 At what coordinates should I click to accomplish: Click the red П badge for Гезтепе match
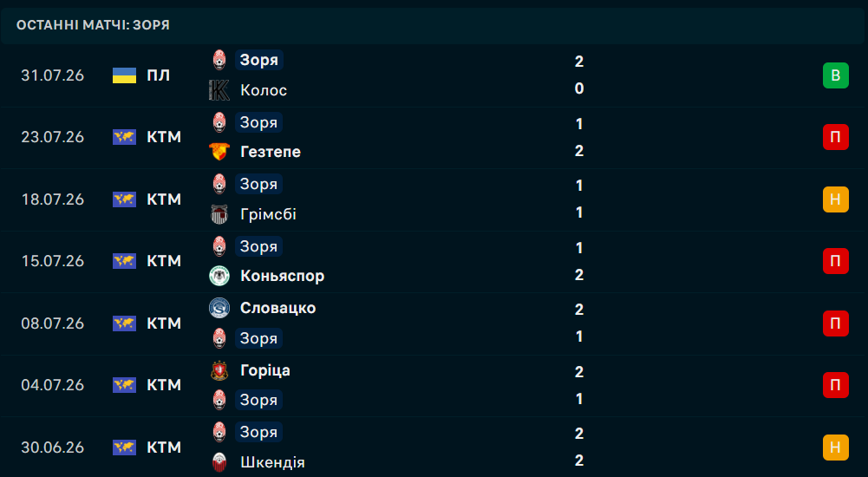[x=836, y=137]
